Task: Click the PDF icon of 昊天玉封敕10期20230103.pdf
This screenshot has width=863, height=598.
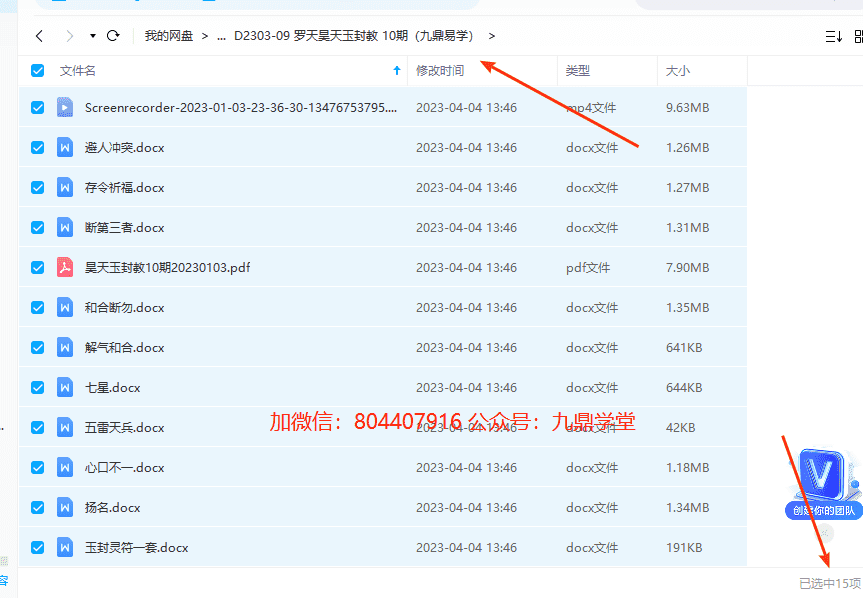Action: pos(65,267)
